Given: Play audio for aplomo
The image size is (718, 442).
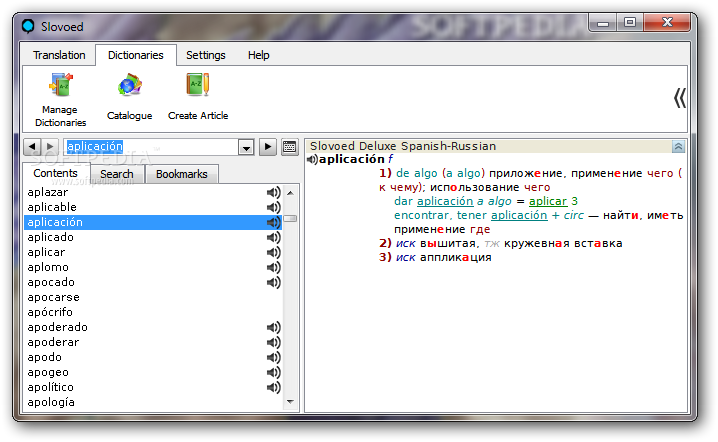Looking at the screenshot, I should (273, 267).
